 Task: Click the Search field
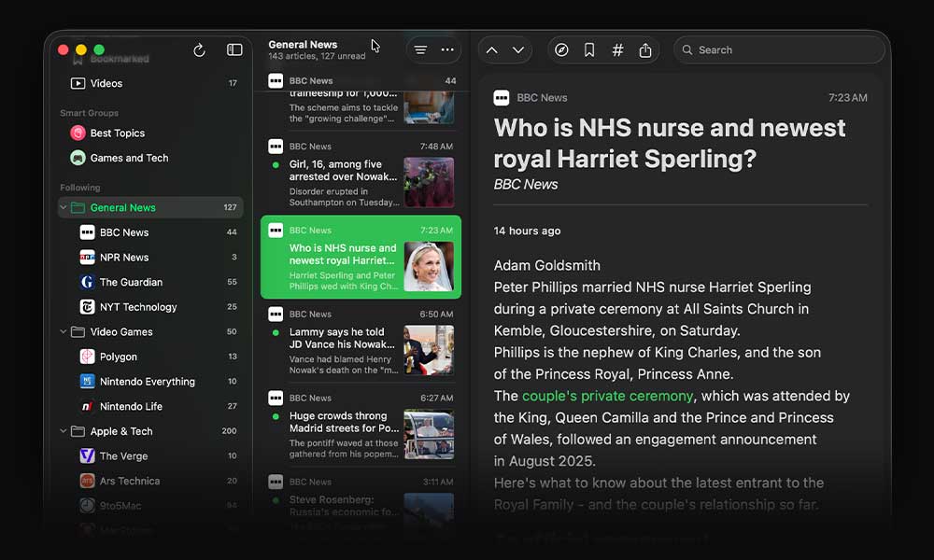(779, 50)
